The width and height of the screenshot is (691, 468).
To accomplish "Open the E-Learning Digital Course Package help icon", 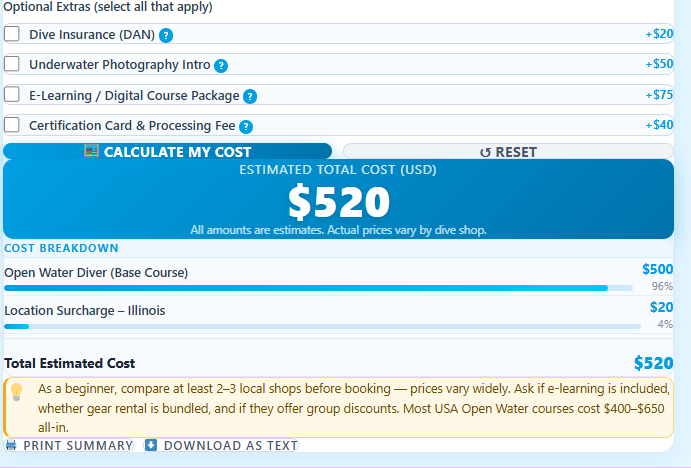I will [250, 96].
